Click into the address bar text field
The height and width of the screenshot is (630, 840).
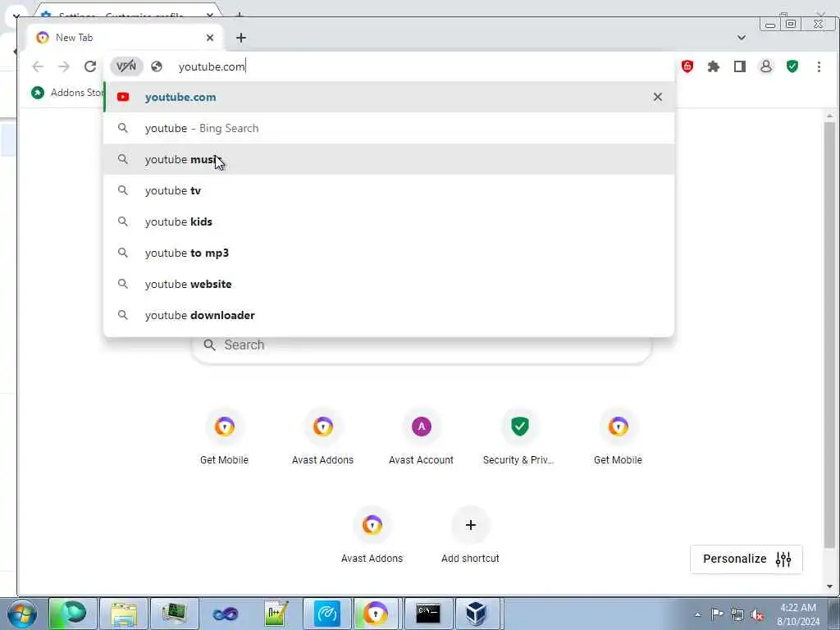coord(423,66)
